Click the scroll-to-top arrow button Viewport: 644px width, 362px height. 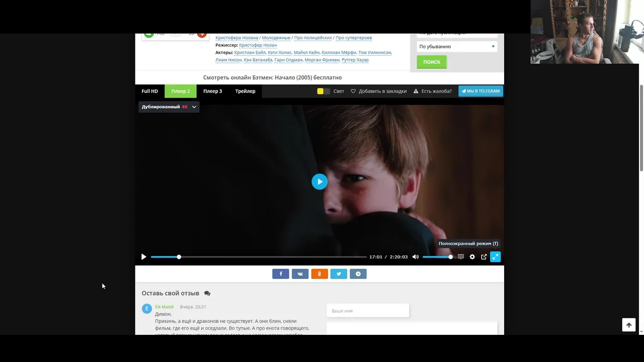[x=629, y=325]
